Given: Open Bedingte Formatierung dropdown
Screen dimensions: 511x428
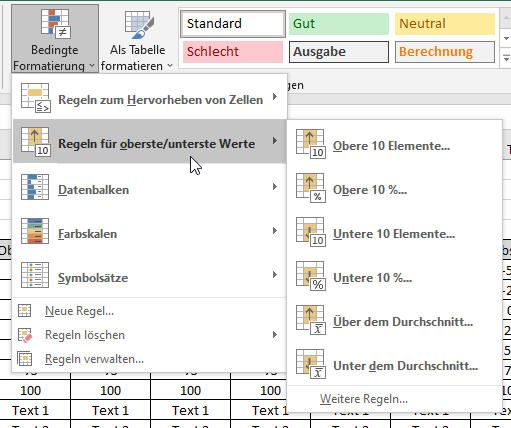Looking at the screenshot, I should point(55,38).
